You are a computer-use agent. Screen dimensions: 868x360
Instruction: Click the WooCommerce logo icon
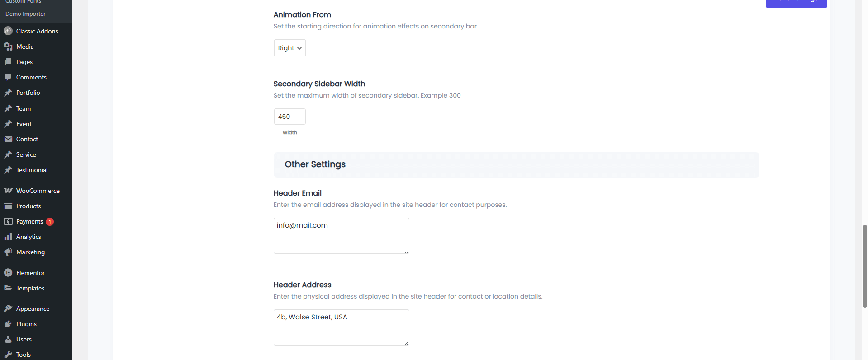pyautogui.click(x=8, y=191)
